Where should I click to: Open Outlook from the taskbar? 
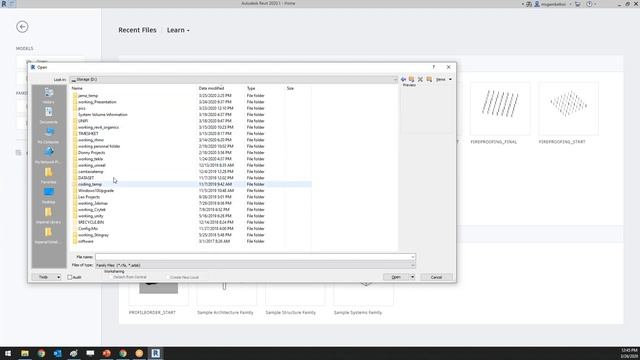point(58,353)
